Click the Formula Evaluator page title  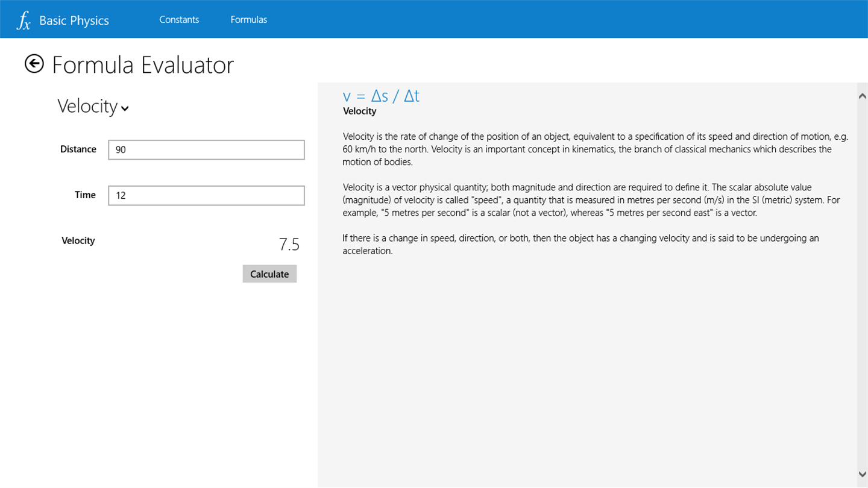143,65
